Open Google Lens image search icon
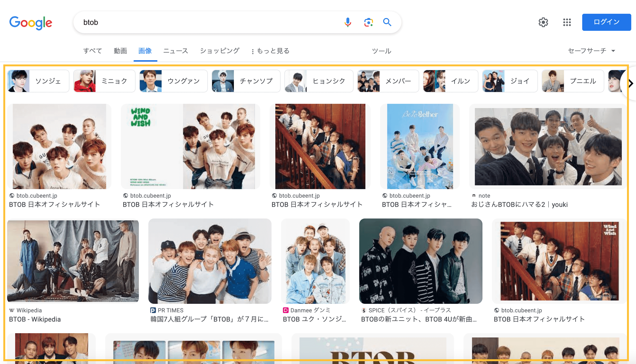636x364 pixels. [368, 22]
